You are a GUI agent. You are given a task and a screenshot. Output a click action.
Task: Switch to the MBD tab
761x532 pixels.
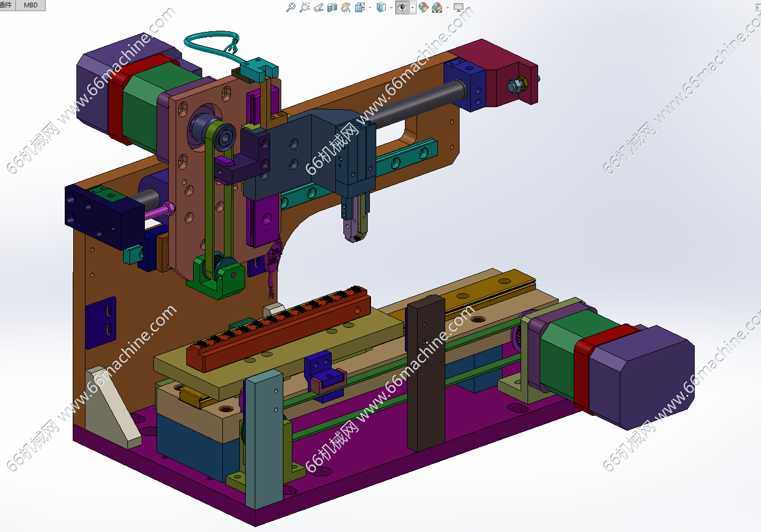point(31,5)
